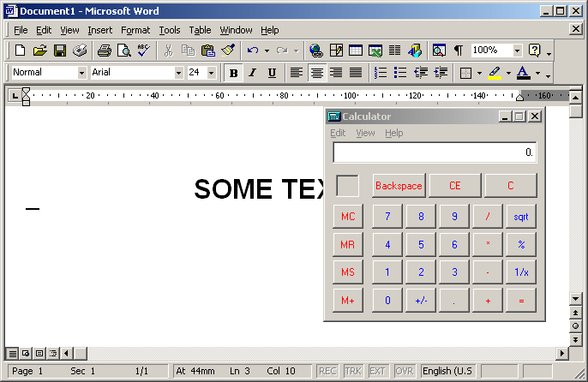
Task: Click the horizontal scrollbar thumb
Action: tap(81, 353)
